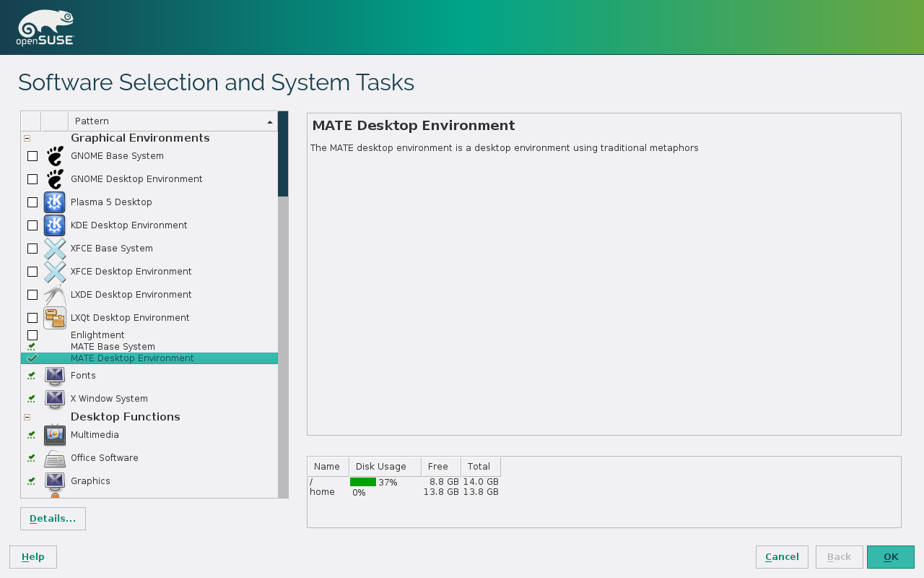The image size is (924, 578).
Task: Enable the GNOME Desktop Environment checkbox
Action: tap(32, 179)
